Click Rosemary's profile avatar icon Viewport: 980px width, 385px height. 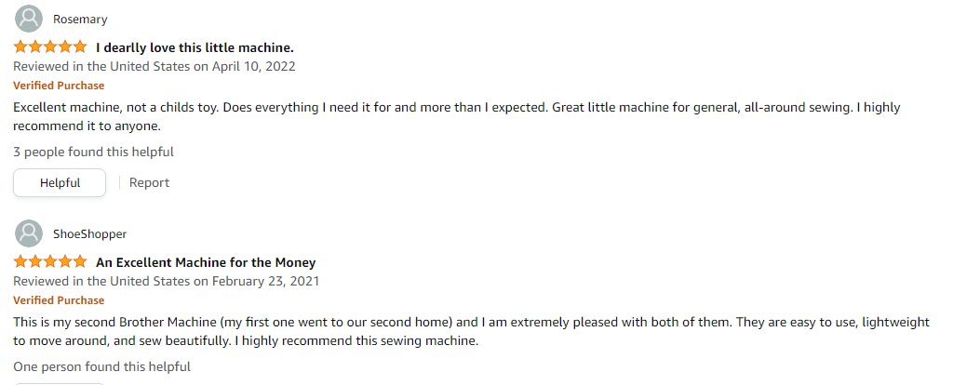click(x=28, y=19)
